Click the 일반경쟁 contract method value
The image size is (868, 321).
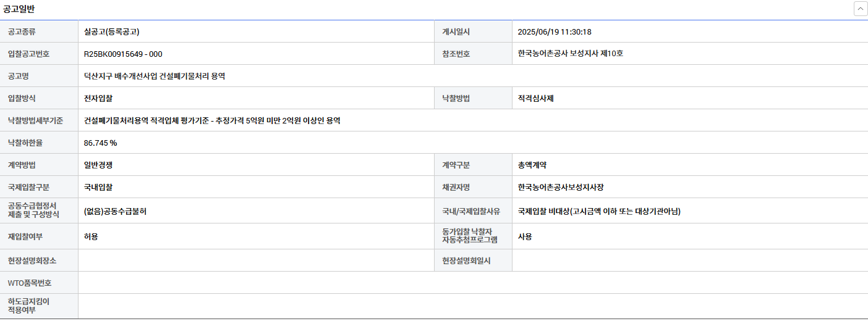click(98, 165)
